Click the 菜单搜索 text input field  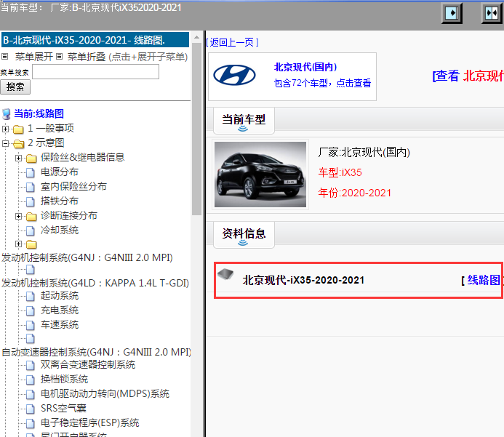pyautogui.click(x=95, y=72)
